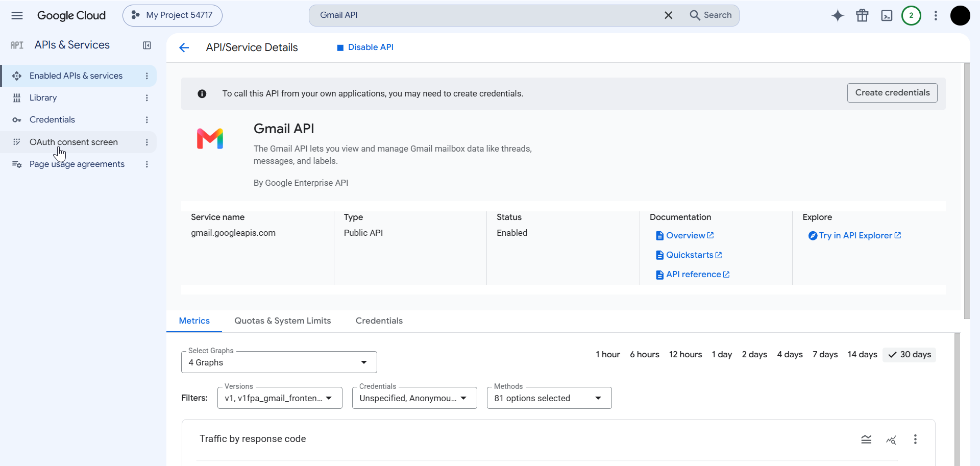Open the Quickstarts documentation link
Screen dimensions: 980x466
tap(689, 255)
